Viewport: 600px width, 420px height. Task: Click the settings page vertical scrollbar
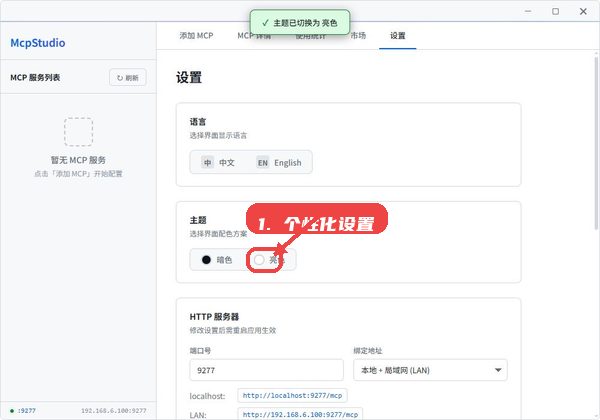596,143
